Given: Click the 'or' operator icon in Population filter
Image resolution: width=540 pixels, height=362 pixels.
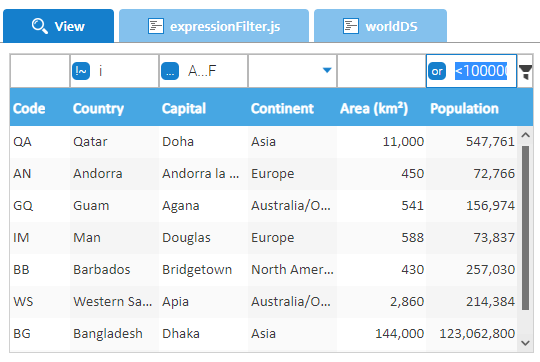Looking at the screenshot, I should pos(437,71).
